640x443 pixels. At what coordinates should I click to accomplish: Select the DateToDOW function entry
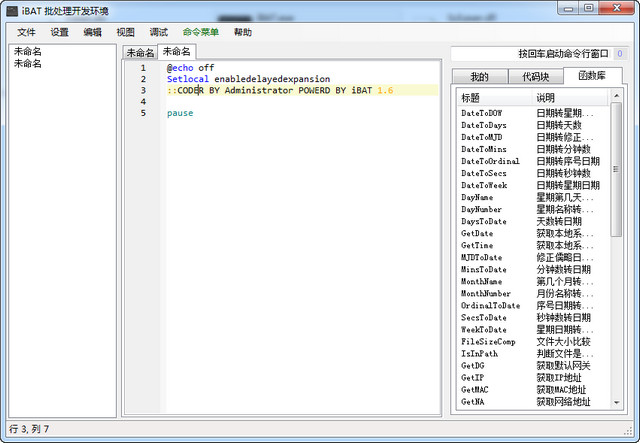coord(483,114)
